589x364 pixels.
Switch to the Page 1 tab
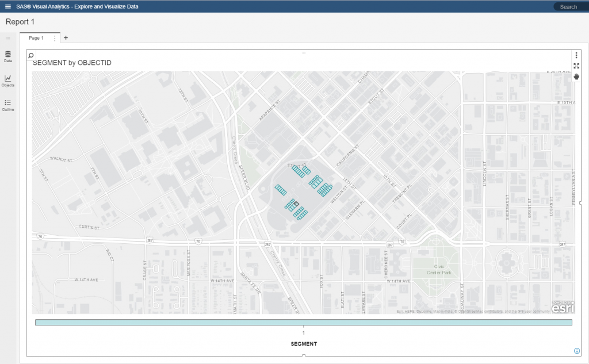tap(36, 38)
